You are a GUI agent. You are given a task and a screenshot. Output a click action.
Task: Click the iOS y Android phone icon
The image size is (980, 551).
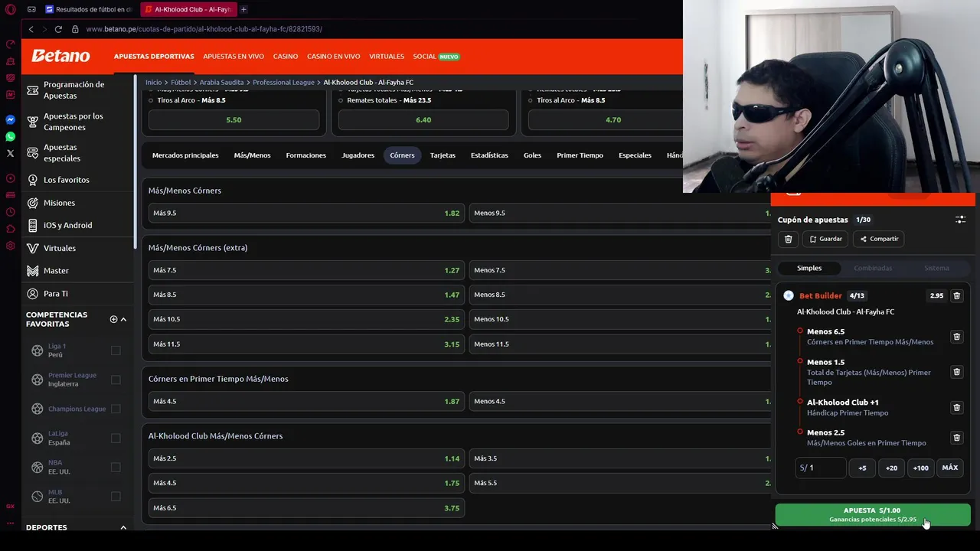click(x=32, y=226)
